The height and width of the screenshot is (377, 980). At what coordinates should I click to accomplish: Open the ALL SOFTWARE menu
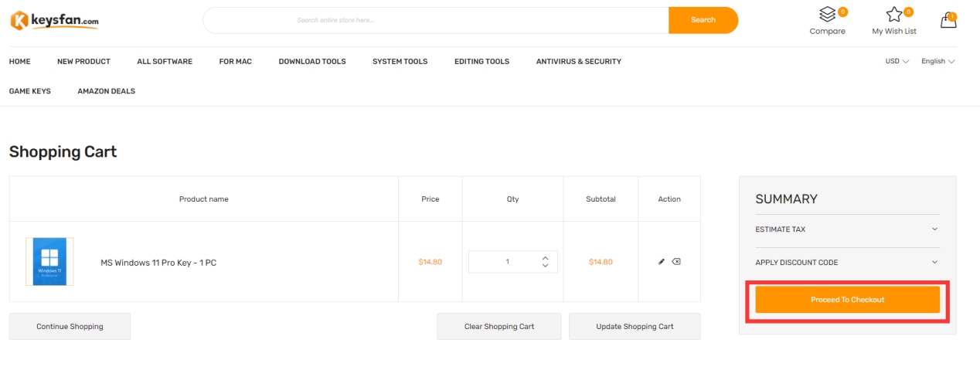tap(165, 61)
